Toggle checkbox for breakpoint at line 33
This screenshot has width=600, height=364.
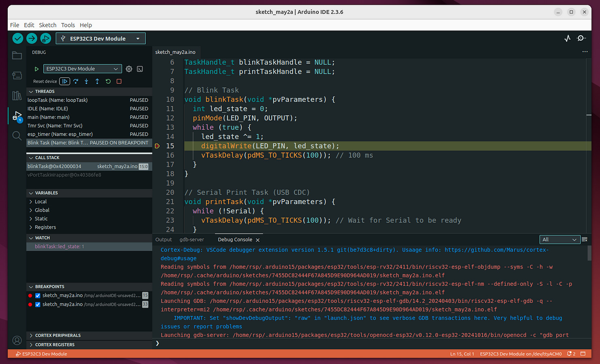[x=38, y=304]
